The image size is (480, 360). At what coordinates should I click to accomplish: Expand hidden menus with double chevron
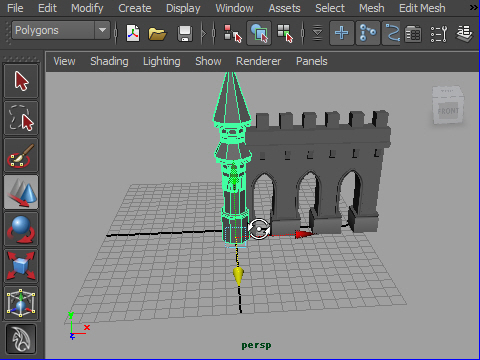(473, 7)
